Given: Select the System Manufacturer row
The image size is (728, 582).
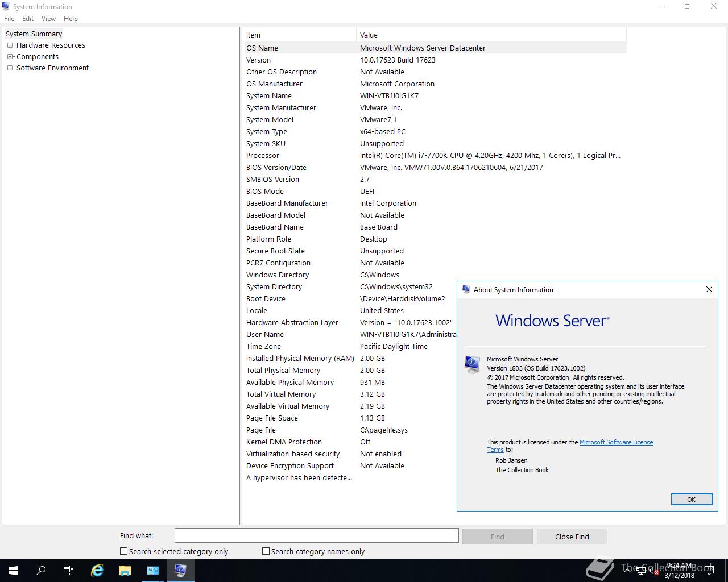Looking at the screenshot, I should point(436,107).
